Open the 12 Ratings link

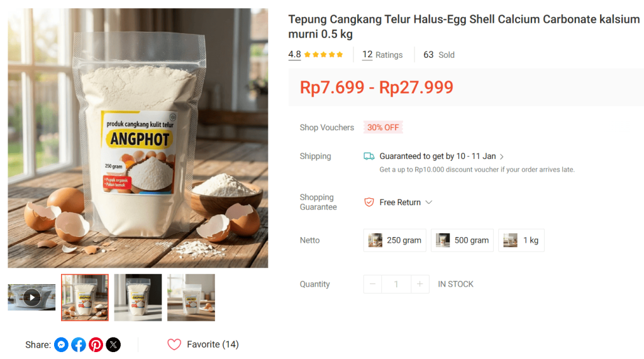click(x=382, y=55)
